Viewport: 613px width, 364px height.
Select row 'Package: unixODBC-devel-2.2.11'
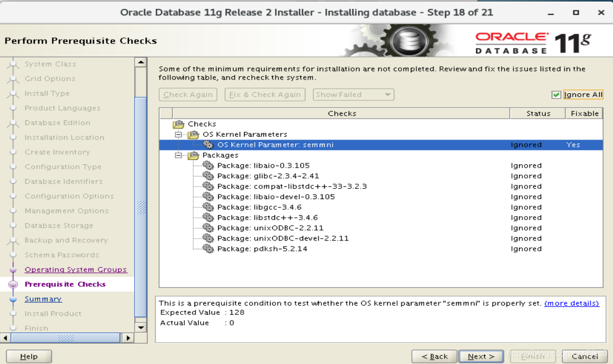381,238
